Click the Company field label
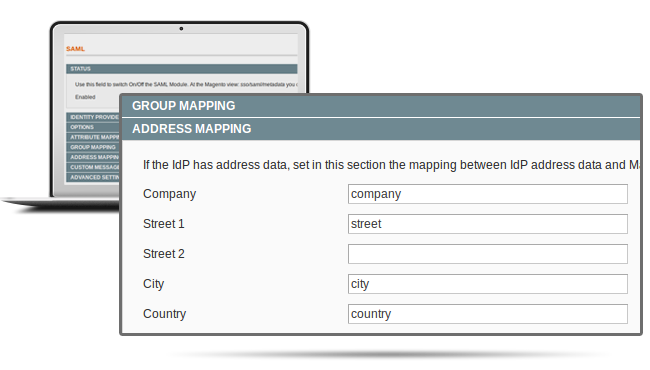650x370 pixels. (x=169, y=194)
